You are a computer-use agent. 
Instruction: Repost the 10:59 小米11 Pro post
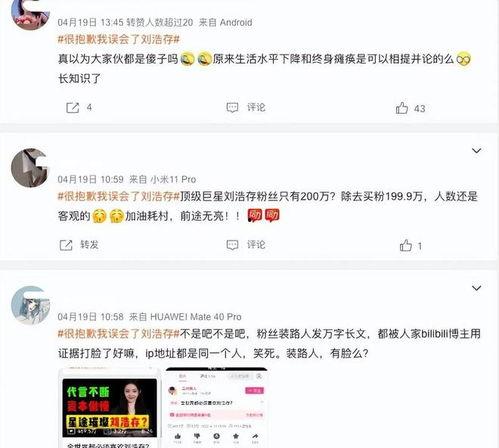pyautogui.click(x=79, y=245)
